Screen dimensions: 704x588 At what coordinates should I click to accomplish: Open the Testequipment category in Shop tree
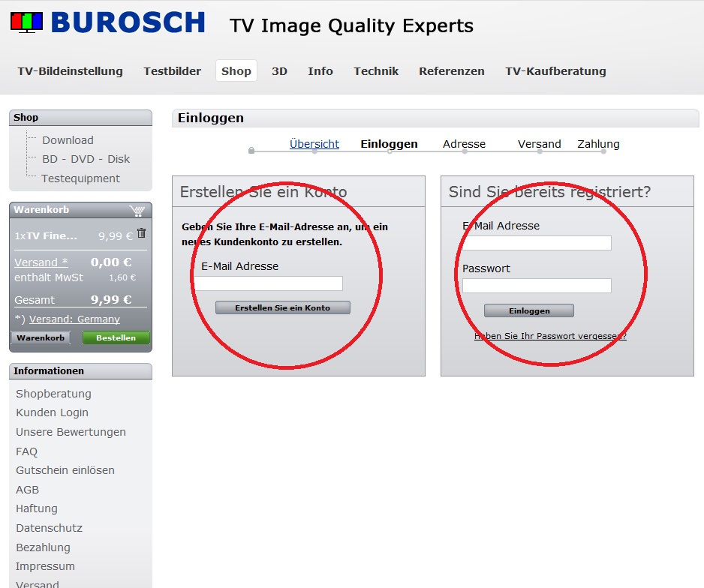click(80, 178)
